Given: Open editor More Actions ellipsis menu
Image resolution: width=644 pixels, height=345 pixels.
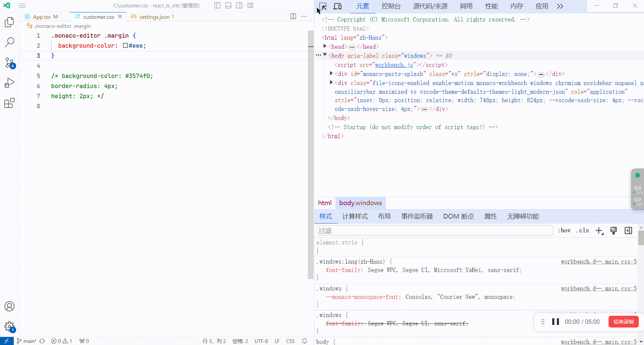Looking at the screenshot, I should click(304, 16).
